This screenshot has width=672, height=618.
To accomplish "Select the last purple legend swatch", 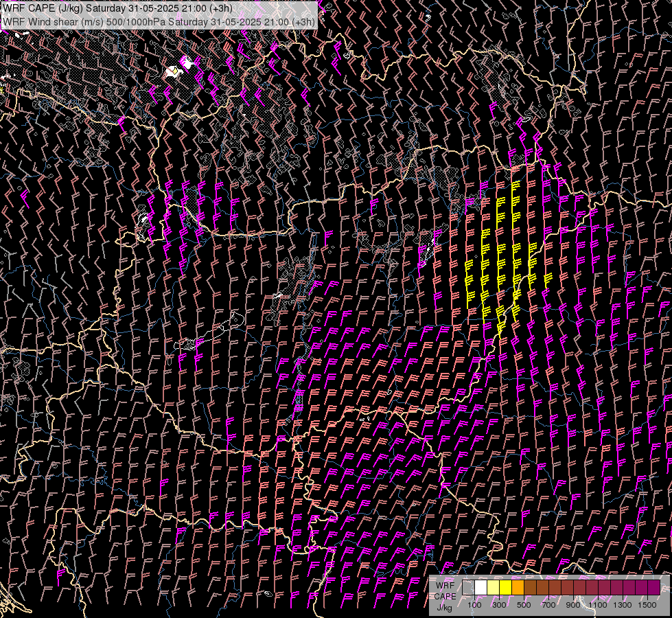I will point(654,587).
